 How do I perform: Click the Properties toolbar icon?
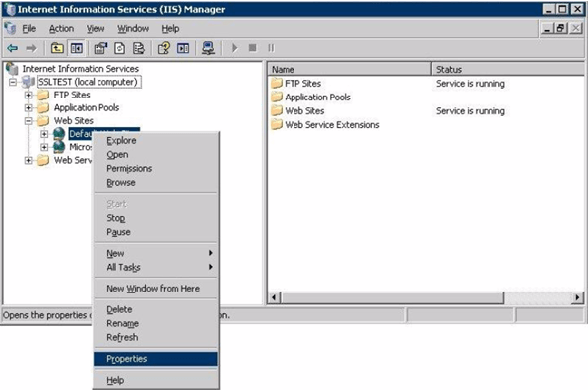[100, 48]
